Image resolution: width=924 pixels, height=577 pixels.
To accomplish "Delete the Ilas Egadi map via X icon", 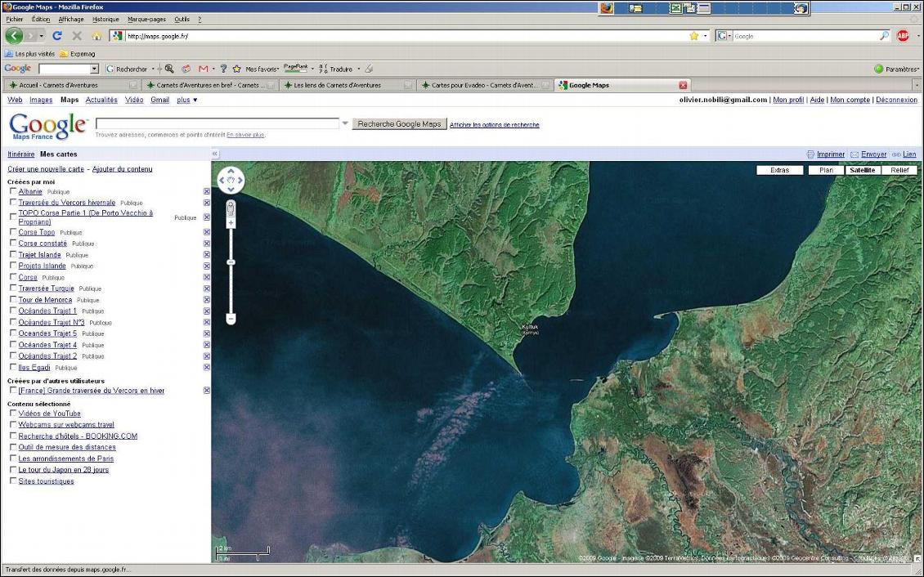I will pyautogui.click(x=207, y=368).
